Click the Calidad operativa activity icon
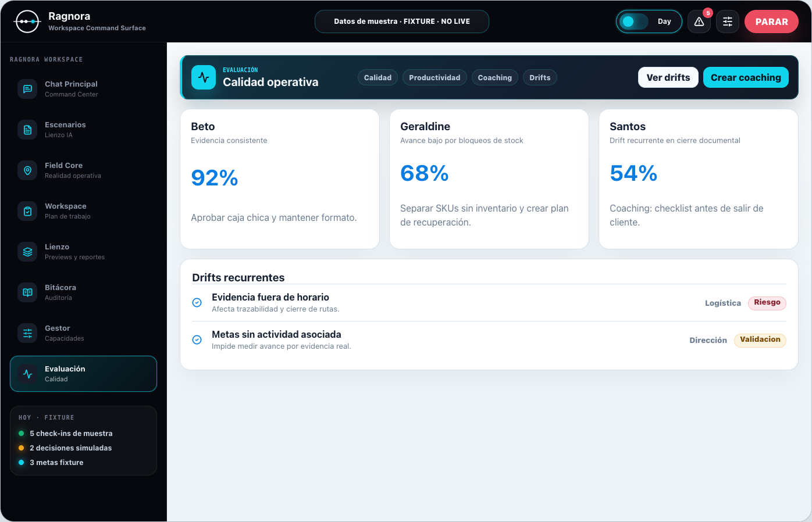 click(204, 77)
